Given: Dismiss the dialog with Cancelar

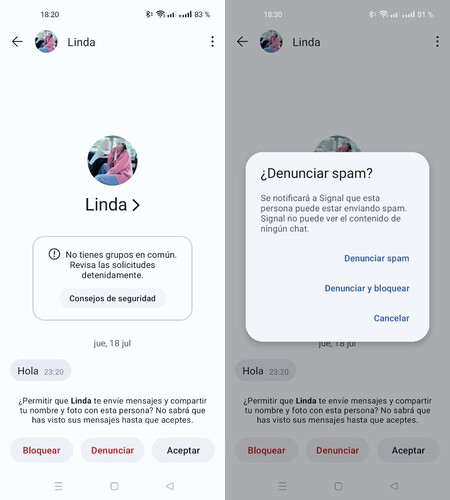Looking at the screenshot, I should coord(391,318).
